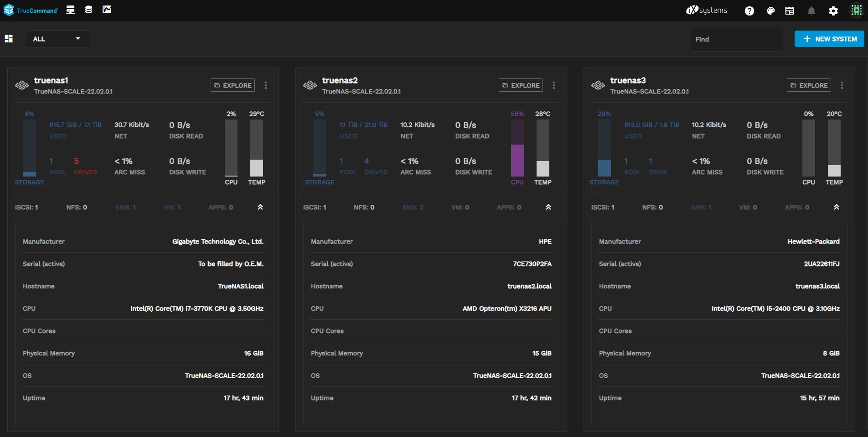The width and height of the screenshot is (868, 437).
Task: Click SMB: 1 on the truenas3 card
Action: coord(701,207)
